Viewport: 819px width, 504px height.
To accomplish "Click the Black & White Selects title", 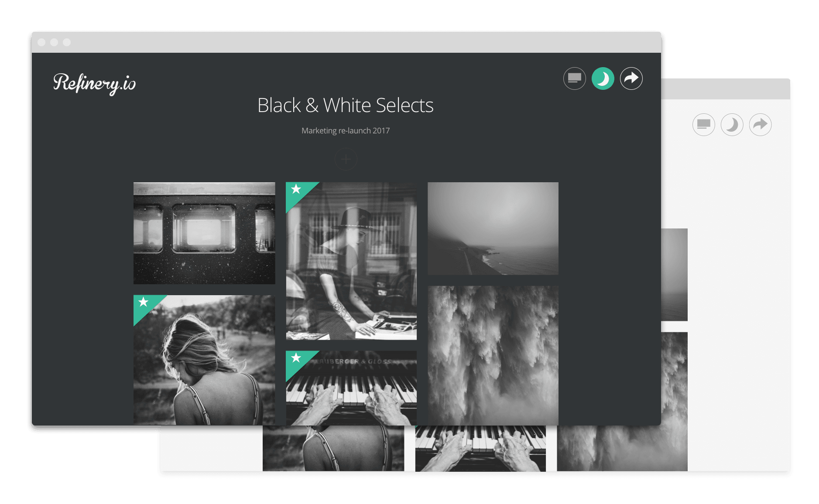I will [345, 106].
